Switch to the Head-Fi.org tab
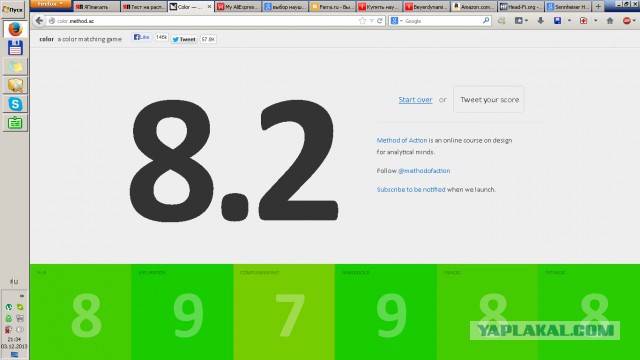640x360 pixels. [x=521, y=7]
